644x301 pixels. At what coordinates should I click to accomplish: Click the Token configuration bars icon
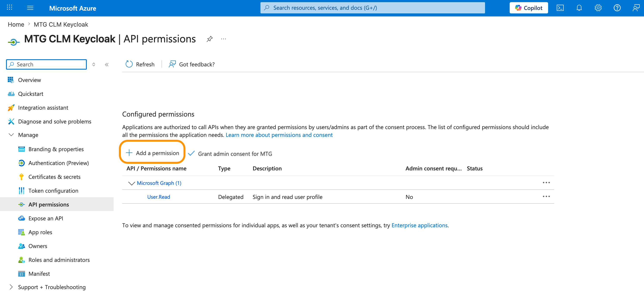(22, 191)
